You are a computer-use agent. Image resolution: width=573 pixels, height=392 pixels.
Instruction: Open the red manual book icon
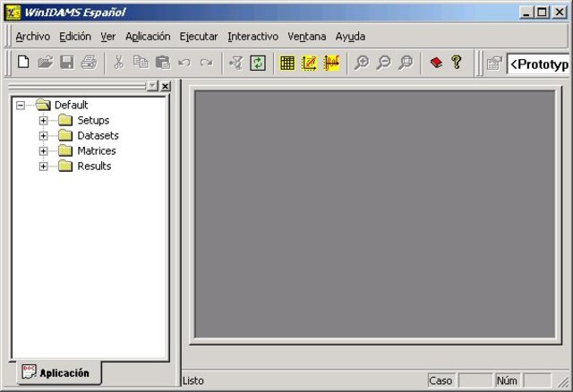(436, 63)
